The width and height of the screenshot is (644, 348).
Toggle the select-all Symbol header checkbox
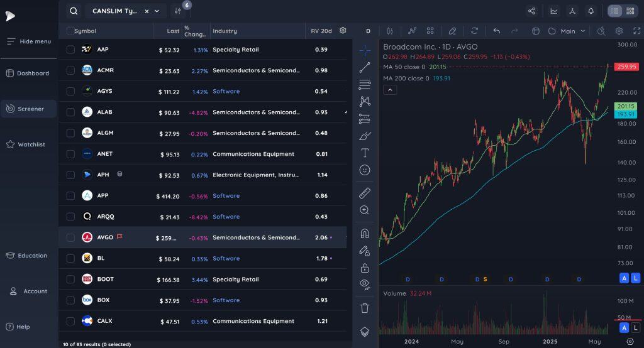tap(70, 31)
